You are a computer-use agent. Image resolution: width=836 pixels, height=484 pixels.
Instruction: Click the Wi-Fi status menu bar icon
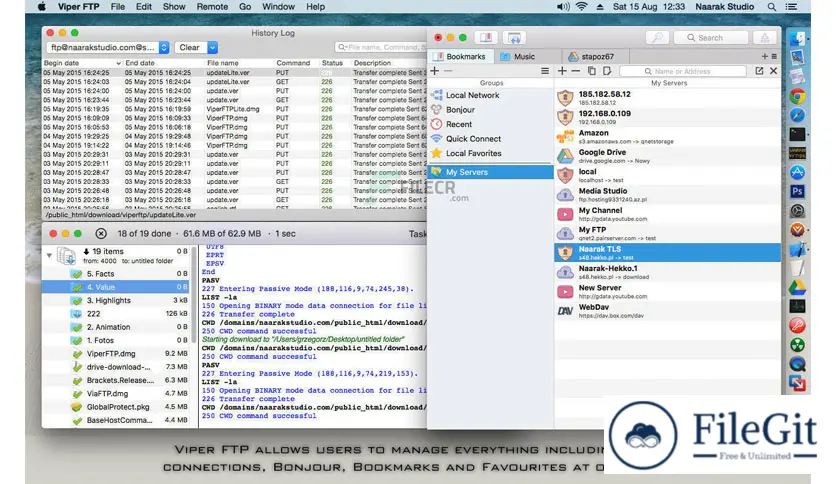(x=582, y=7)
